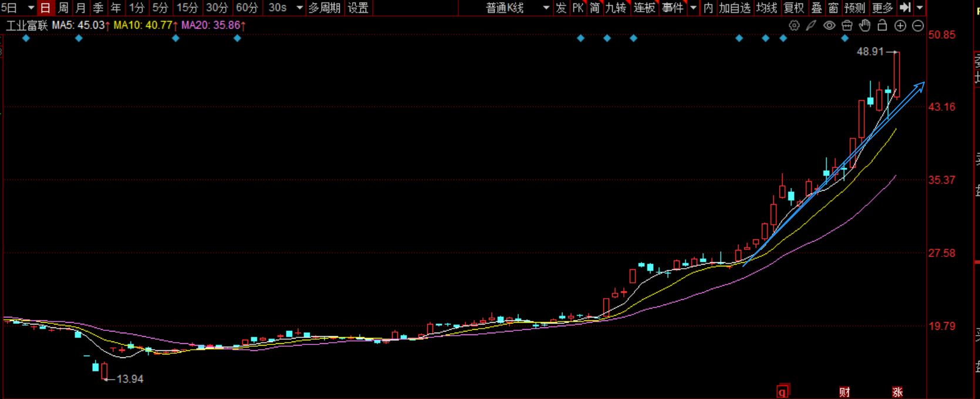
Task: Click the 19.79 price axis label
Action: (942, 326)
